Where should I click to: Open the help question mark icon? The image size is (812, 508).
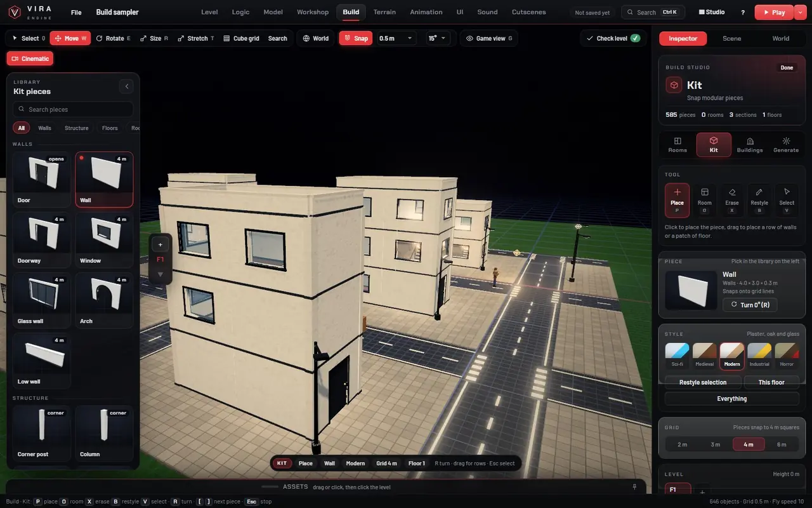[x=743, y=12]
